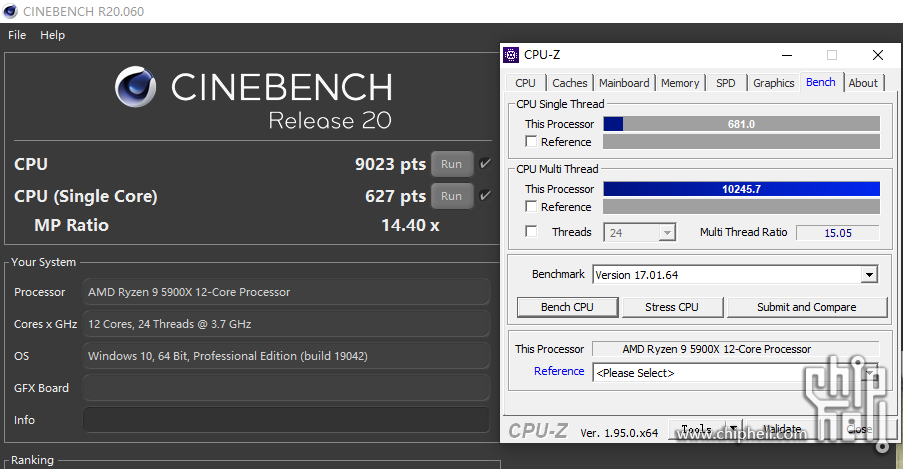The image size is (903, 469).
Task: Run the CPU (Single Core) test
Action: pyautogui.click(x=452, y=196)
